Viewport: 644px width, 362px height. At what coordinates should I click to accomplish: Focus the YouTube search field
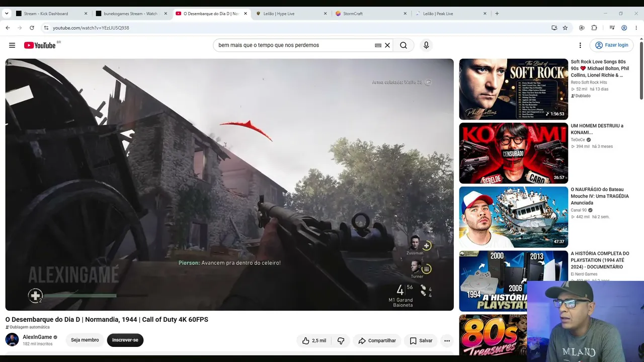294,45
